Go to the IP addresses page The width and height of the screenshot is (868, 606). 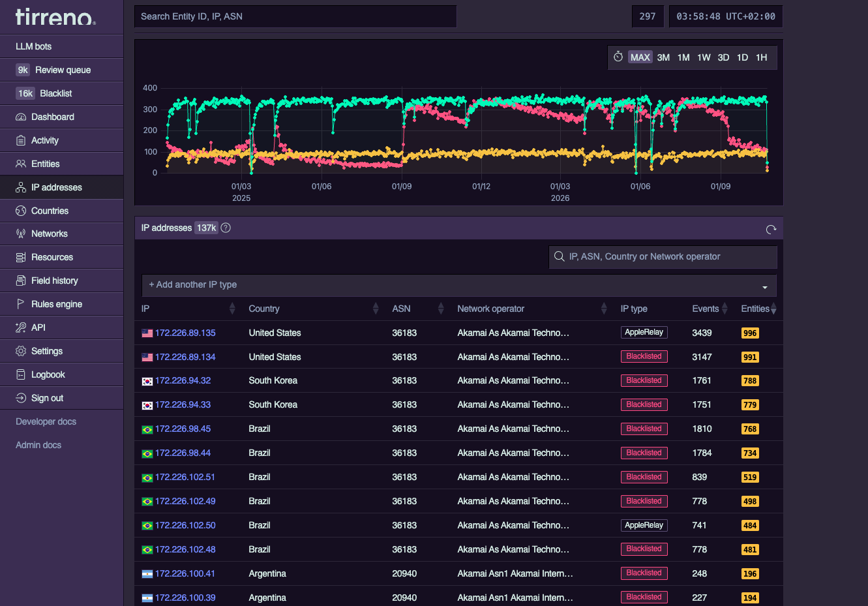coord(62,187)
